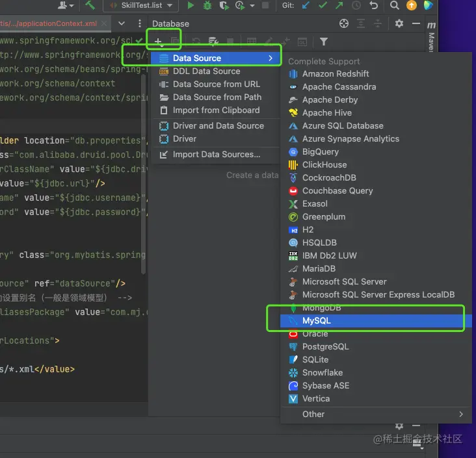Choose ClickHouse data source
Image resolution: width=476 pixels, height=458 pixels.
click(x=376, y=165)
